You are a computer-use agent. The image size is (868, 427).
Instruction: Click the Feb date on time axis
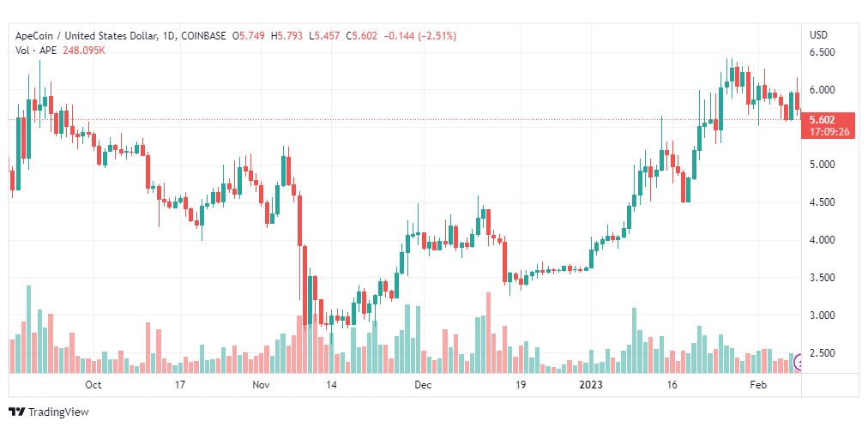click(x=756, y=384)
